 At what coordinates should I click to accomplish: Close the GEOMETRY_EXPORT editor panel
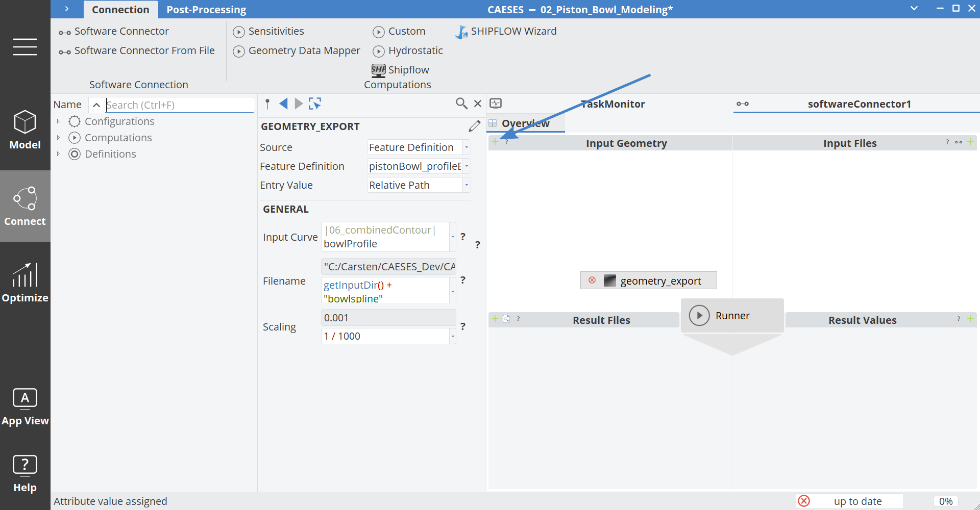[478, 104]
